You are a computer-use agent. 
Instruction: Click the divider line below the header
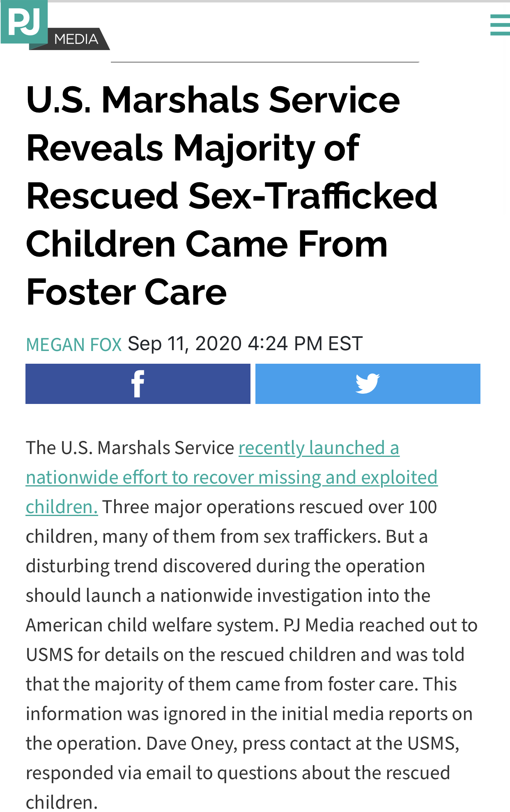pyautogui.click(x=265, y=62)
